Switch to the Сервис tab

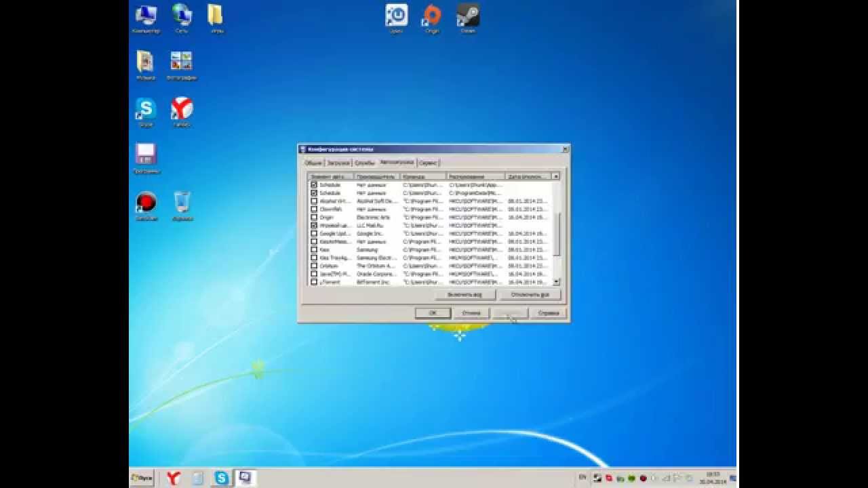click(428, 163)
